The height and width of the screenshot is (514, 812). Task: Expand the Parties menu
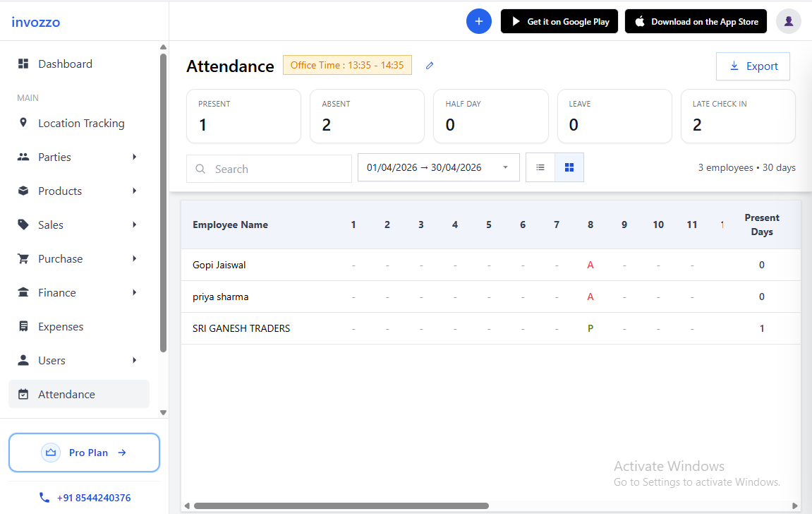(x=54, y=157)
